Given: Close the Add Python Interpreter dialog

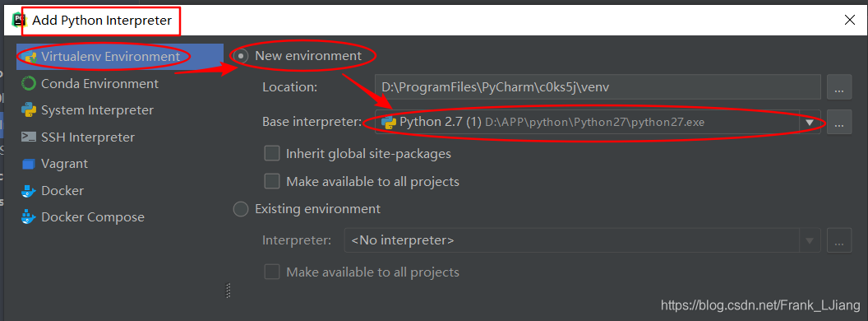Looking at the screenshot, I should pyautogui.click(x=850, y=21).
